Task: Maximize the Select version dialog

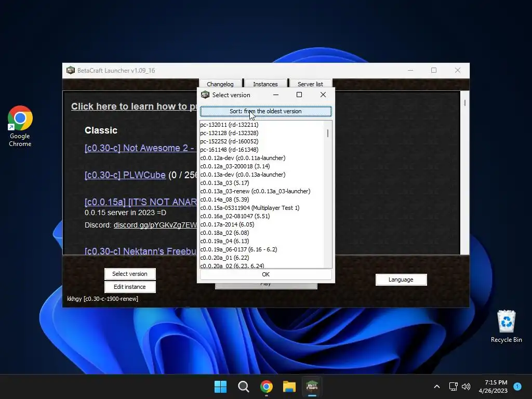Action: click(299, 95)
